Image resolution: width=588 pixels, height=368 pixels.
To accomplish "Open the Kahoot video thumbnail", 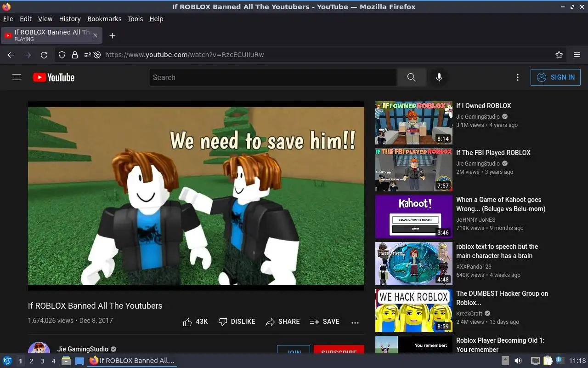I will click(x=414, y=217).
